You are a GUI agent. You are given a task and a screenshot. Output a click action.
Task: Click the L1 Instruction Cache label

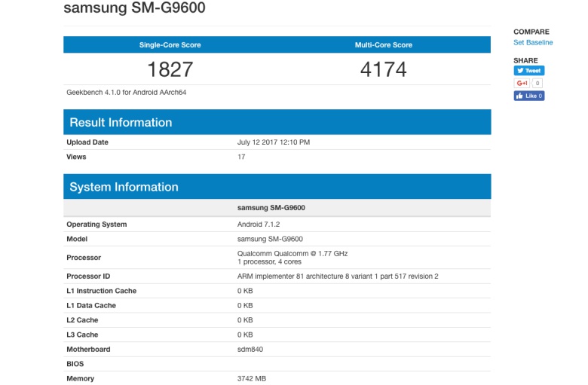point(101,291)
